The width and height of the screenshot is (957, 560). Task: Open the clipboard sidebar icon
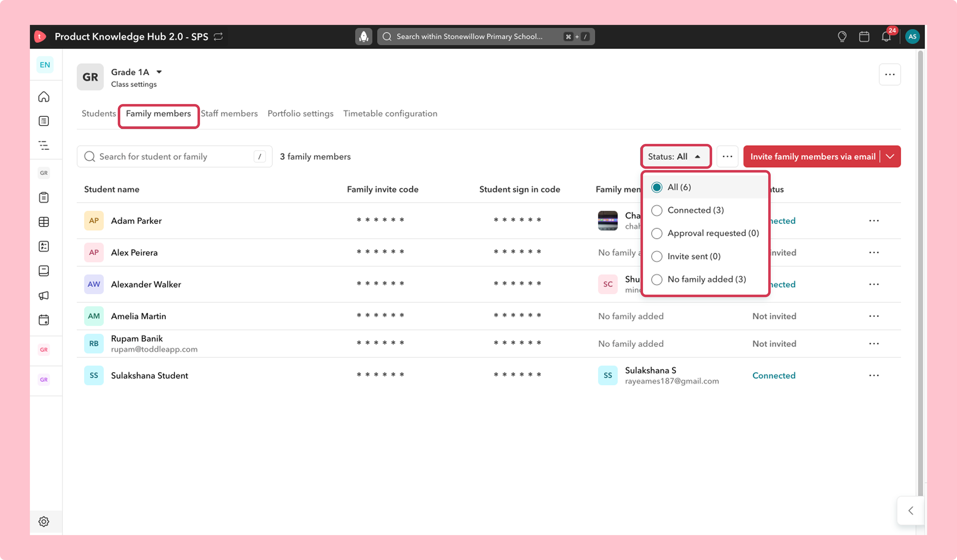[44, 197]
